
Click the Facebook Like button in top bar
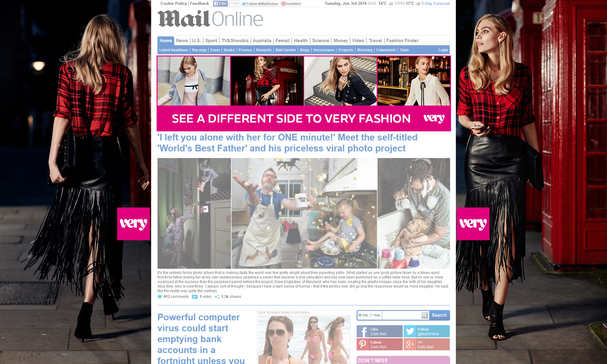click(220, 4)
